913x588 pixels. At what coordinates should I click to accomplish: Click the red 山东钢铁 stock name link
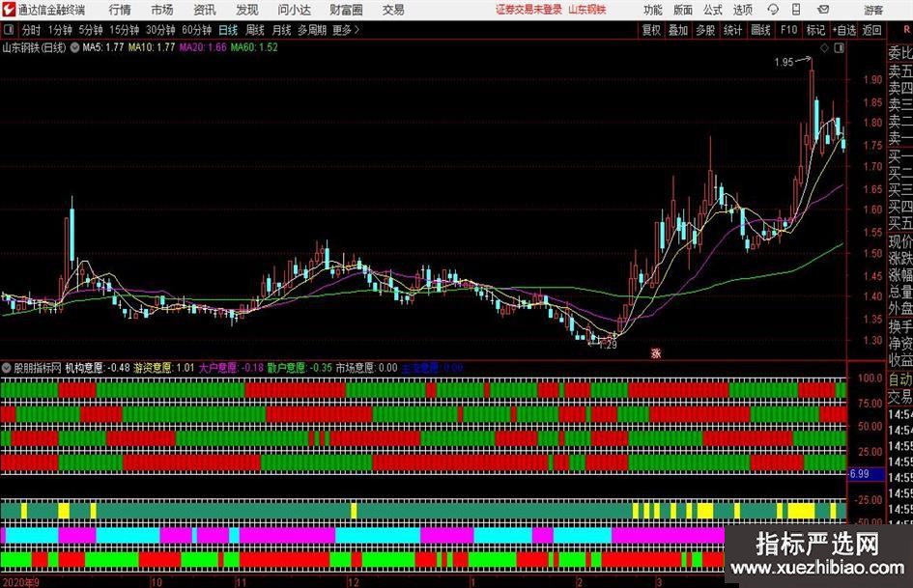click(x=587, y=10)
